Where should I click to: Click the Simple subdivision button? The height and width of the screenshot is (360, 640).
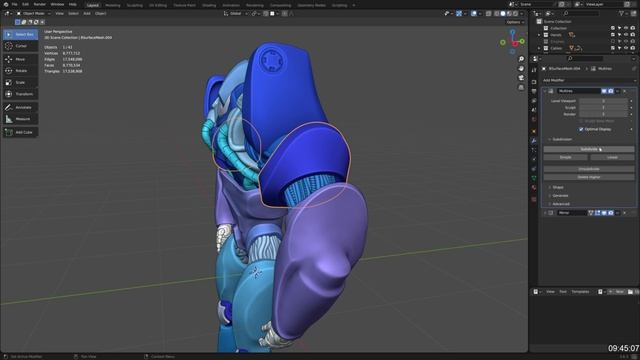565,157
